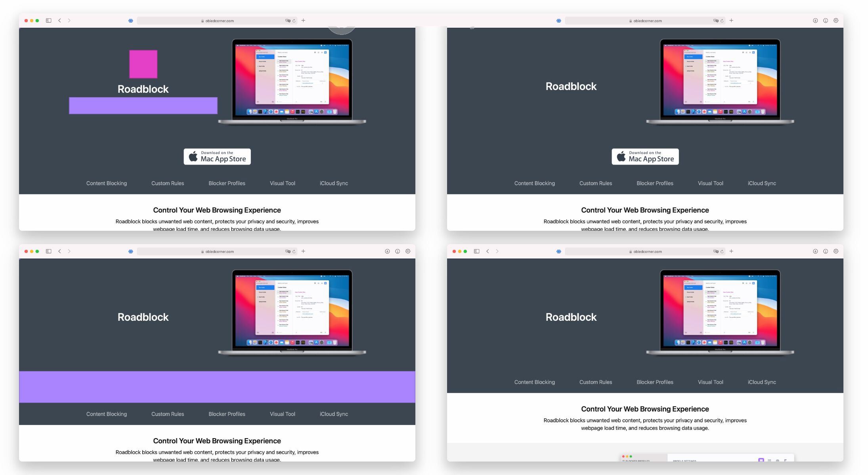The height and width of the screenshot is (475, 868).
Task: Open Blocker Profiles link in the top-left window
Action: click(x=227, y=183)
